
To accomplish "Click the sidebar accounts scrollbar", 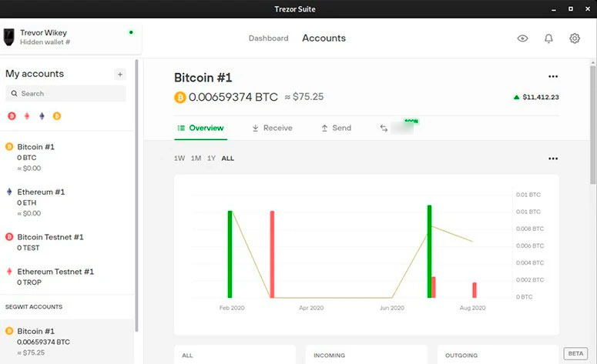I will click(x=137, y=192).
